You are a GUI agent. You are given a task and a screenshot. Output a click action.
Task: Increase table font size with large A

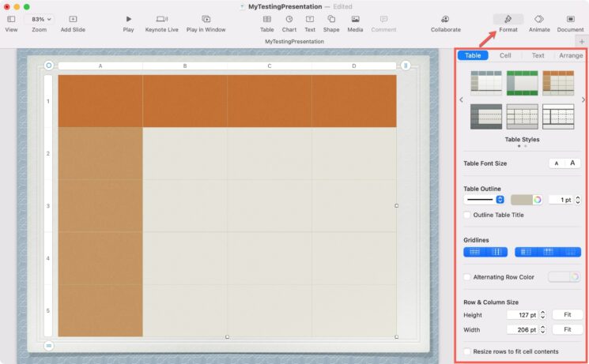[x=572, y=163]
